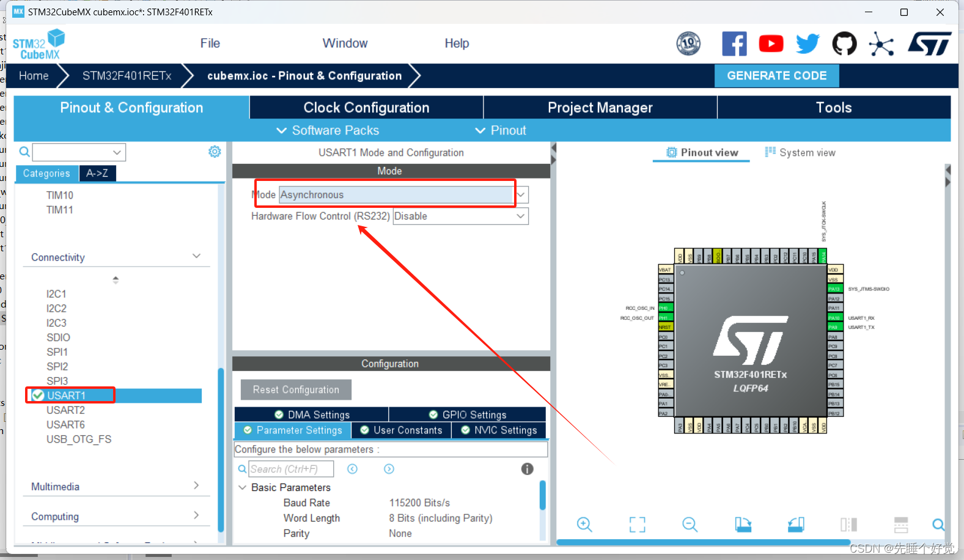The image size is (964, 560).
Task: Zoom in on the pinout chip
Action: (x=584, y=525)
